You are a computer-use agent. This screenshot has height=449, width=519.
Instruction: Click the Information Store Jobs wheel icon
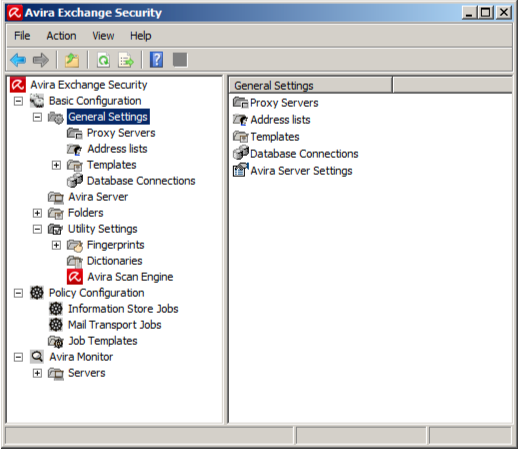tap(56, 309)
